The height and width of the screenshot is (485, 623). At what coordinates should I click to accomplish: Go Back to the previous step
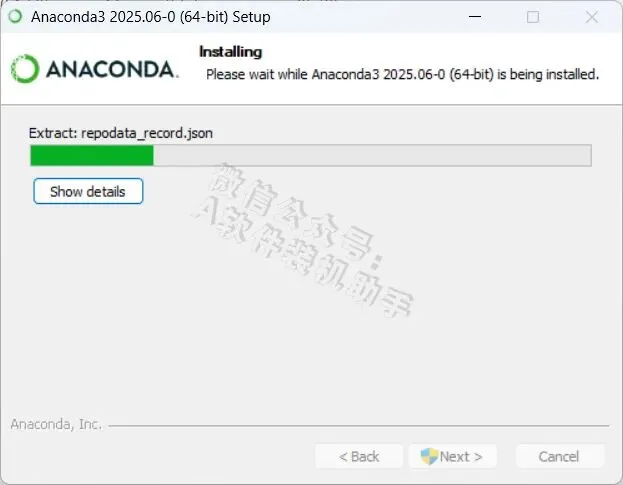point(359,456)
